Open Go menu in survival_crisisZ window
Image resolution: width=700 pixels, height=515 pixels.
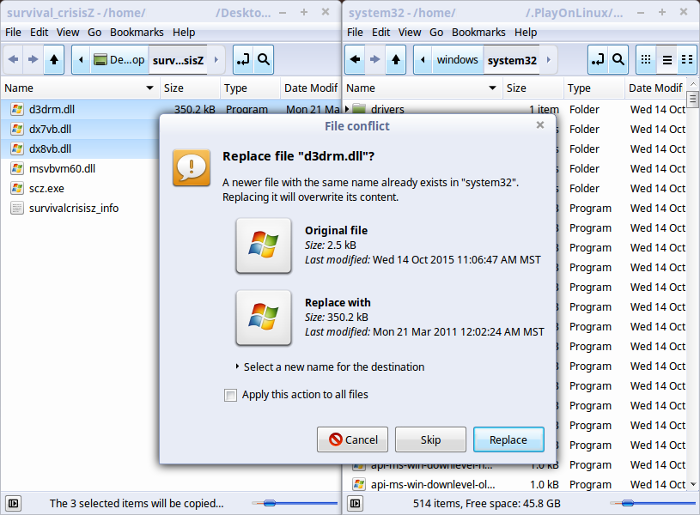click(94, 32)
